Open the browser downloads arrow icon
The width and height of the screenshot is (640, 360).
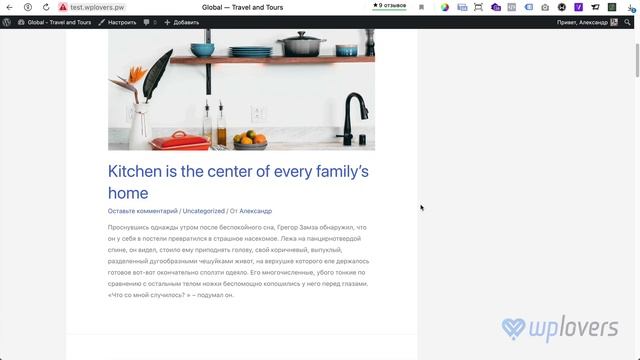(x=631, y=8)
